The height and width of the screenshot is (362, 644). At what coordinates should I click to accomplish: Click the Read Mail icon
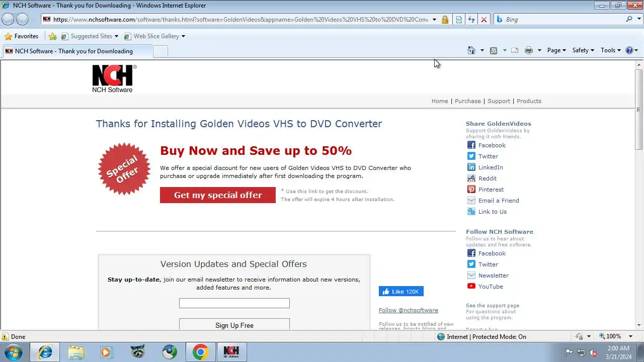pos(515,50)
